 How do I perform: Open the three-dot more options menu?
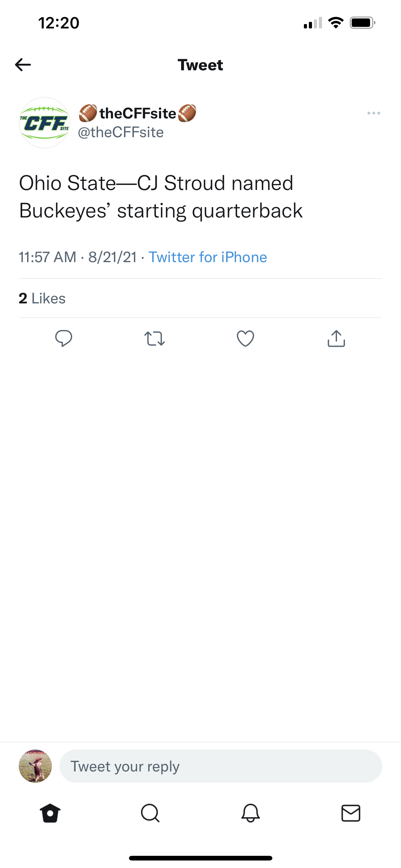tap(374, 113)
